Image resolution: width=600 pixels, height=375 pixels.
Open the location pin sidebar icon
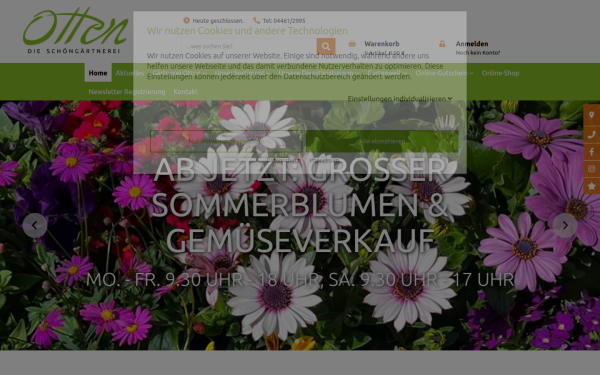[592, 115]
